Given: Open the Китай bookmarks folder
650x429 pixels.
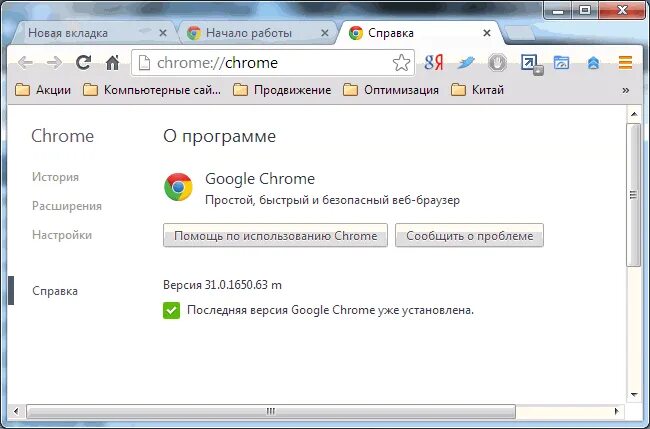Looking at the screenshot, I should tap(477, 90).
